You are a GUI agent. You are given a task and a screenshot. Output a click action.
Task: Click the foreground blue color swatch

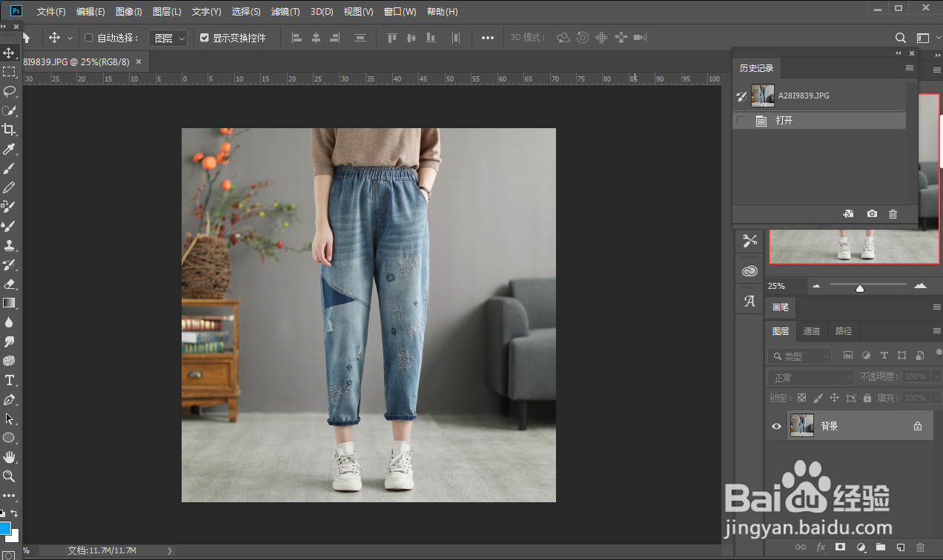point(5,528)
